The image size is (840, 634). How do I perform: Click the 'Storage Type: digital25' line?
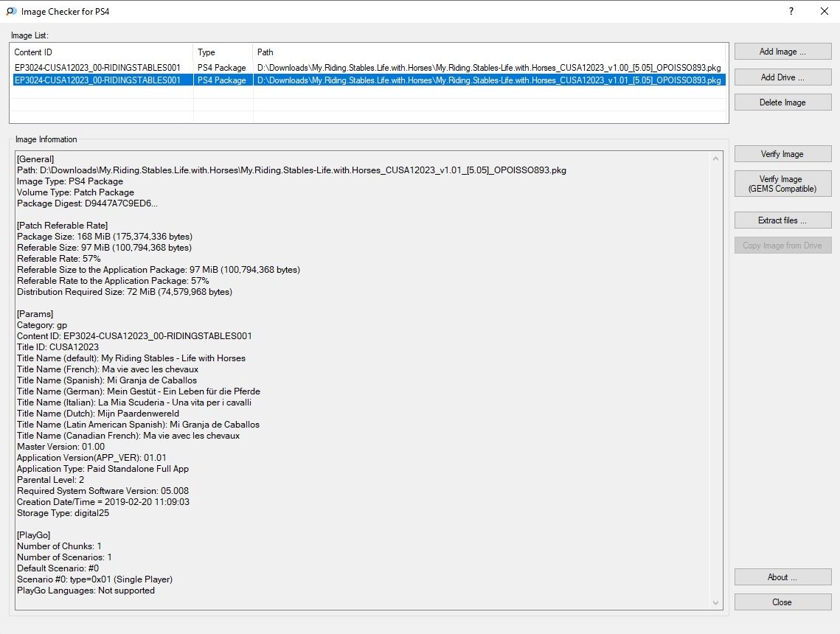63,513
